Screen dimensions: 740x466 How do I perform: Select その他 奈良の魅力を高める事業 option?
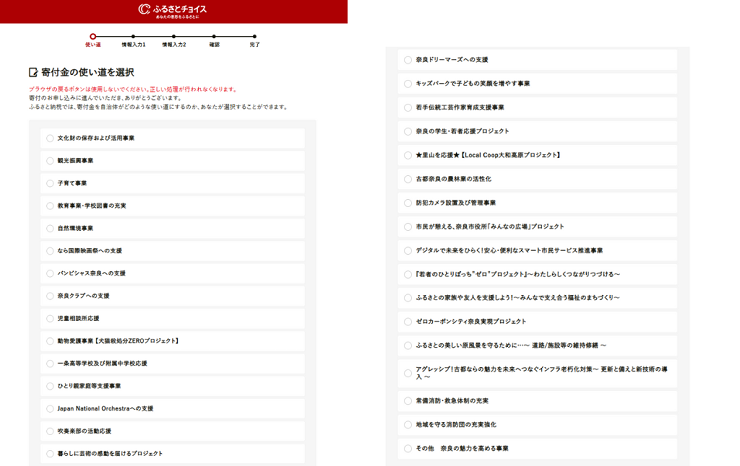point(408,449)
